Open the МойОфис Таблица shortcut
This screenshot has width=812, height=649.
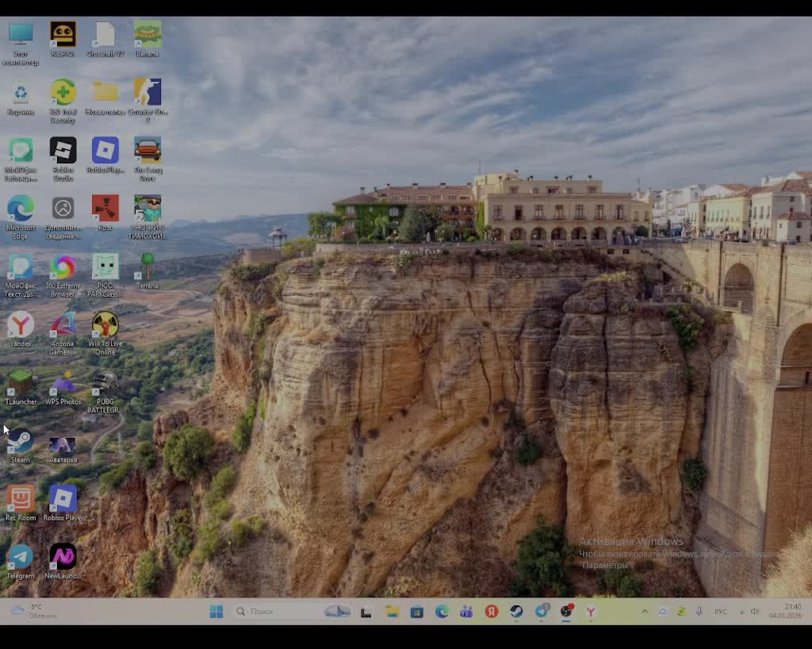[21, 159]
